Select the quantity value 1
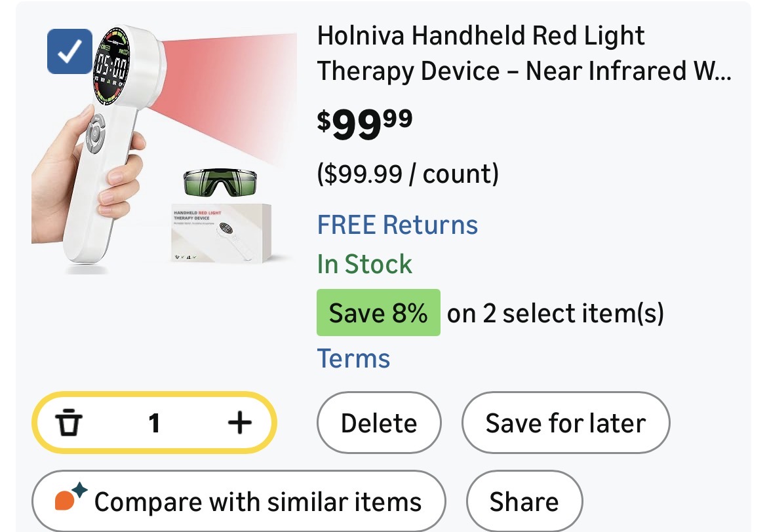This screenshot has height=532, width=767. click(154, 423)
